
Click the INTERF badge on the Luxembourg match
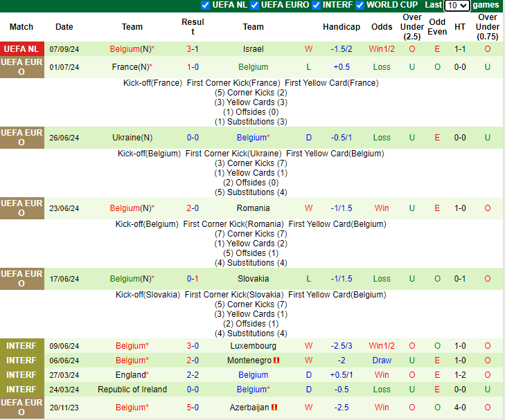pyautogui.click(x=21, y=346)
